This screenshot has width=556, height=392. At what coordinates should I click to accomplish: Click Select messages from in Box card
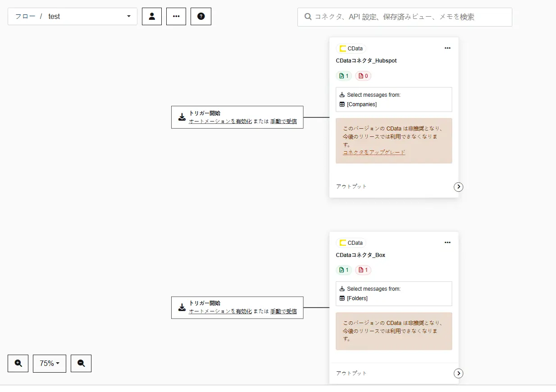pyautogui.click(x=374, y=289)
